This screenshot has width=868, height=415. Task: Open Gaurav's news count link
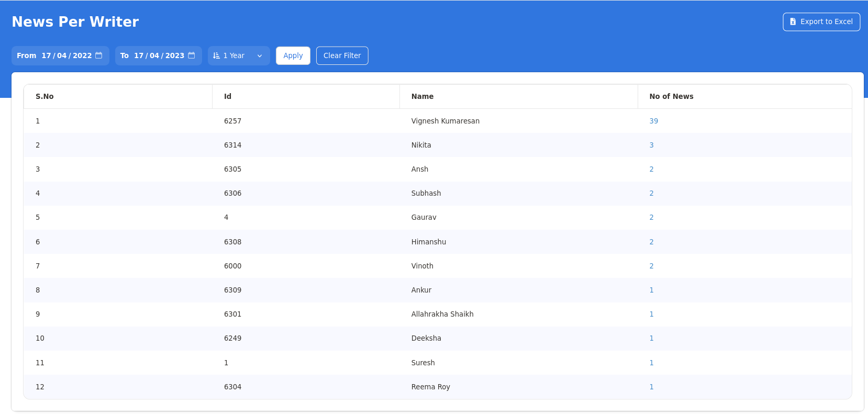[651, 217]
